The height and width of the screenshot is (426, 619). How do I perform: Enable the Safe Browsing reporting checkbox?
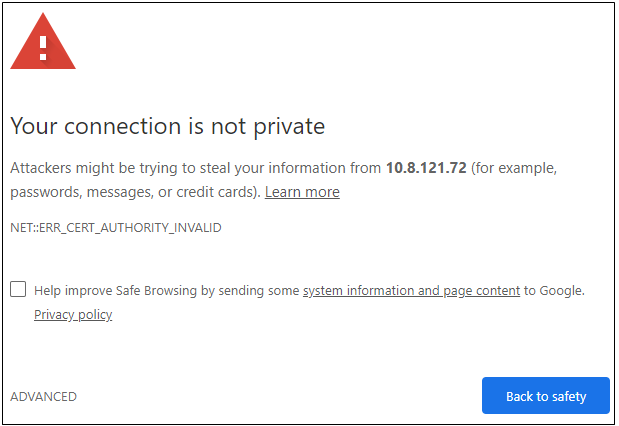[18, 289]
